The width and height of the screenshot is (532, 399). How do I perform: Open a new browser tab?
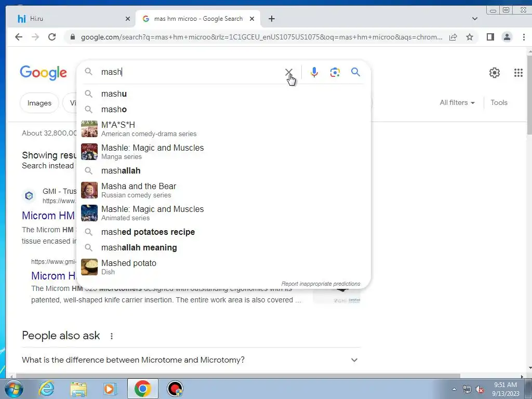(271, 19)
